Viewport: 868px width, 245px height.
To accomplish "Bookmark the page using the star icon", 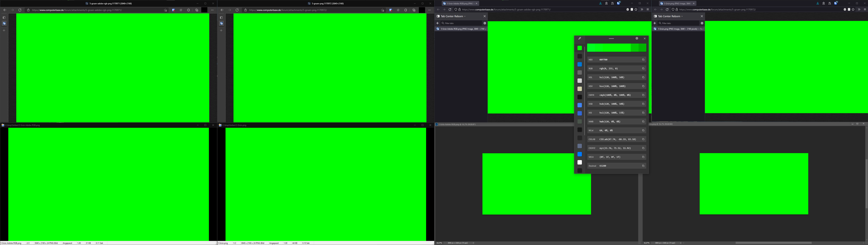I will pyautogui.click(x=636, y=10).
